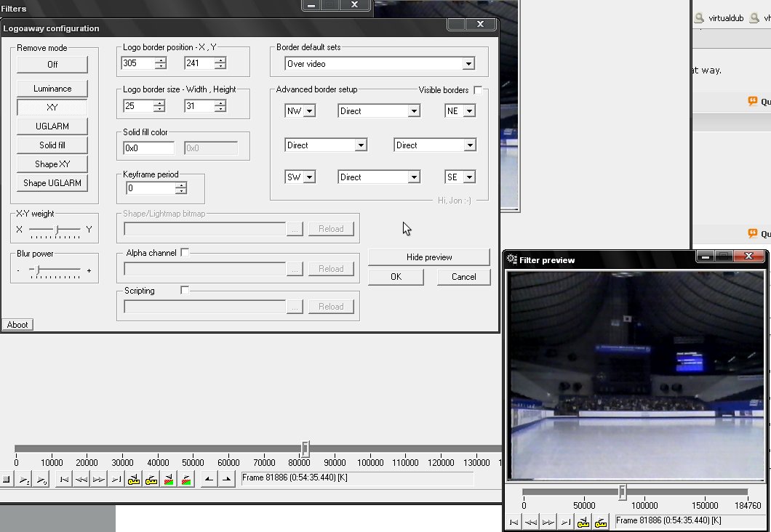Open Aboot dialog
This screenshot has width=771, height=532.
17,325
